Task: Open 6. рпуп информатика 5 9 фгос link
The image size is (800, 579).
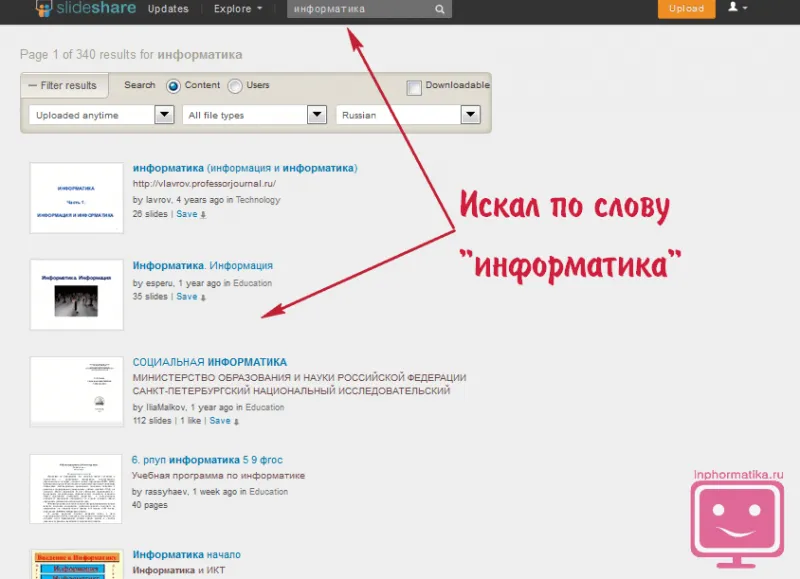Action: [x=207, y=460]
